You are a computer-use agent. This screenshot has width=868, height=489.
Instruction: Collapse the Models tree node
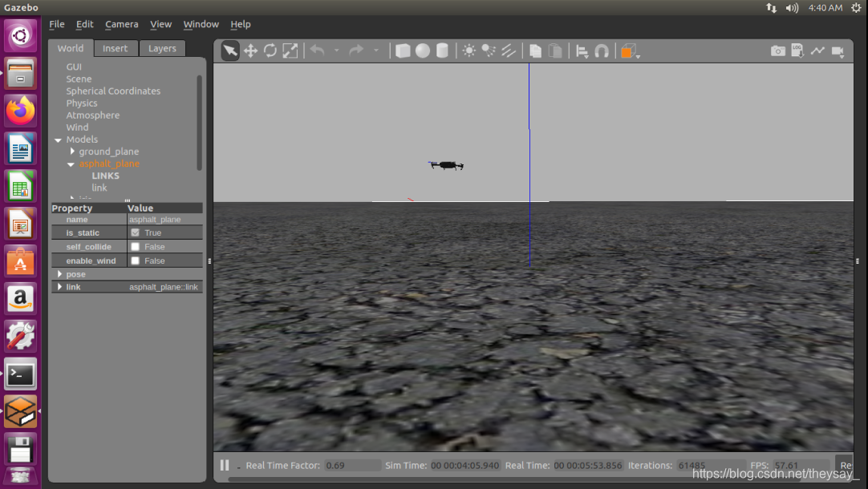pos(58,140)
